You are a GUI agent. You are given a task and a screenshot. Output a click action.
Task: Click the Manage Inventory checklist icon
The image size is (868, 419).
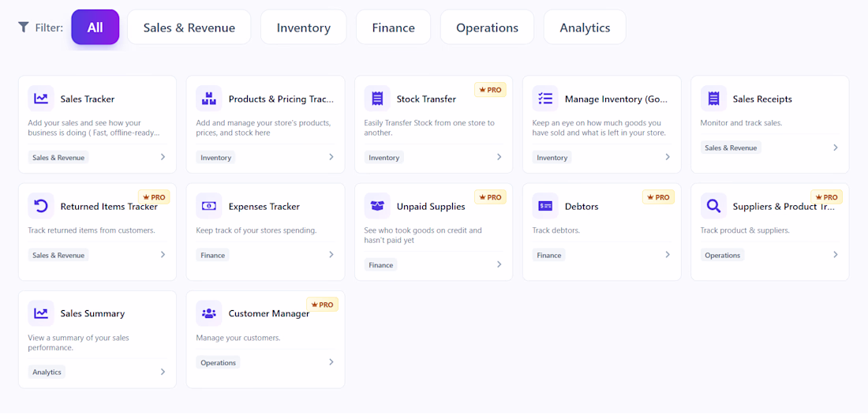coord(545,99)
